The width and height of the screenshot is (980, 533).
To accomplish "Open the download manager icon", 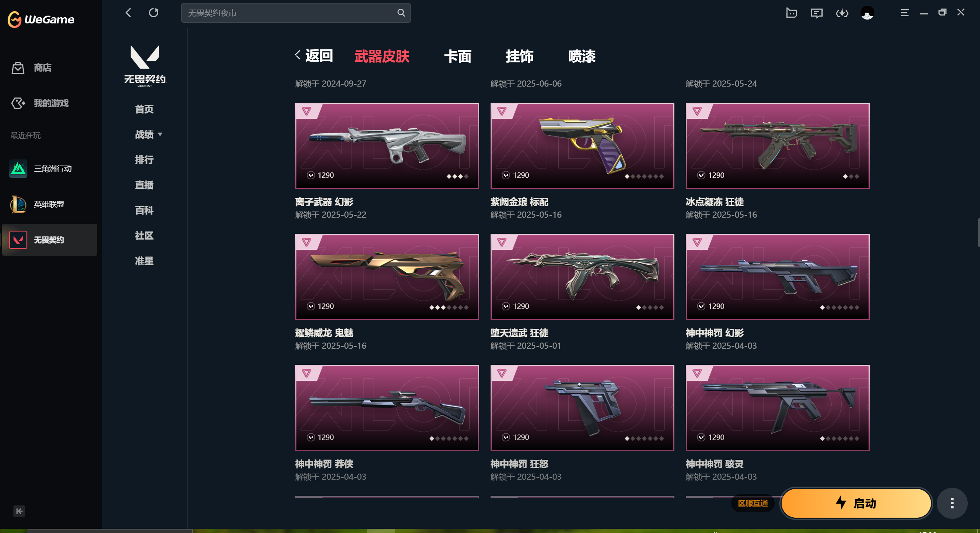I will [x=842, y=13].
